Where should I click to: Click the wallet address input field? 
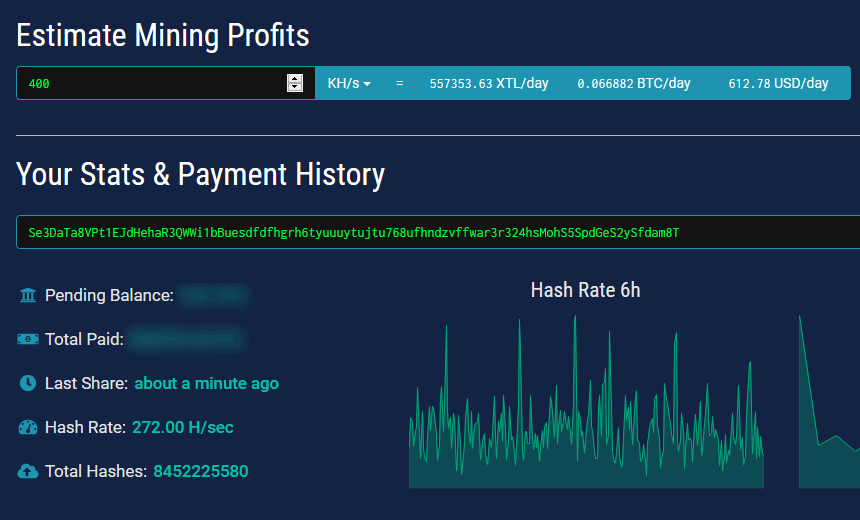[438, 232]
